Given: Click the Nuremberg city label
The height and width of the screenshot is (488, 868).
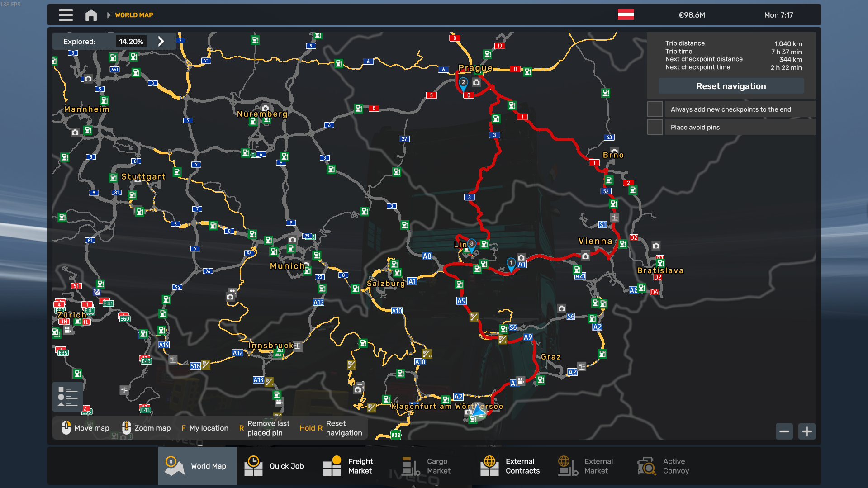Looking at the screenshot, I should pos(262,114).
